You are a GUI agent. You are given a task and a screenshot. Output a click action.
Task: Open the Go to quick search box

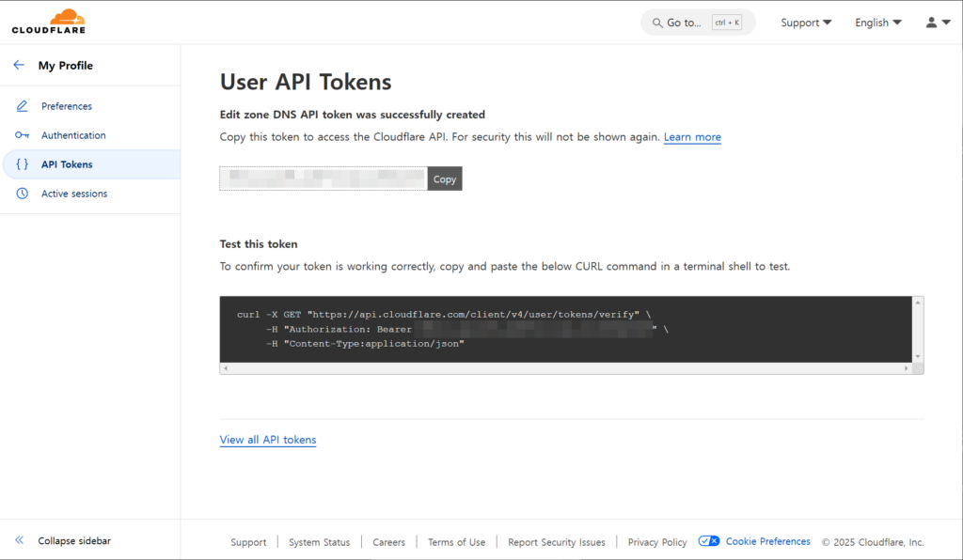(x=698, y=23)
